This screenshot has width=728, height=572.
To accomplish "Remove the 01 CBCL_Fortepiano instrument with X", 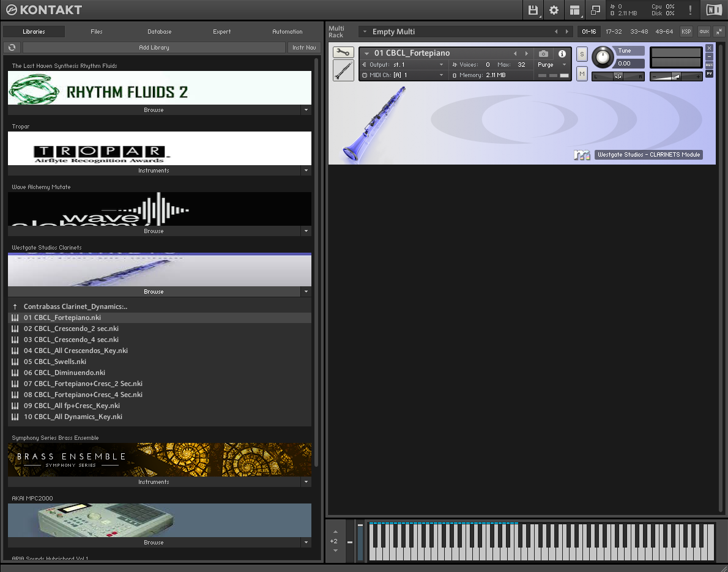I will [709, 48].
